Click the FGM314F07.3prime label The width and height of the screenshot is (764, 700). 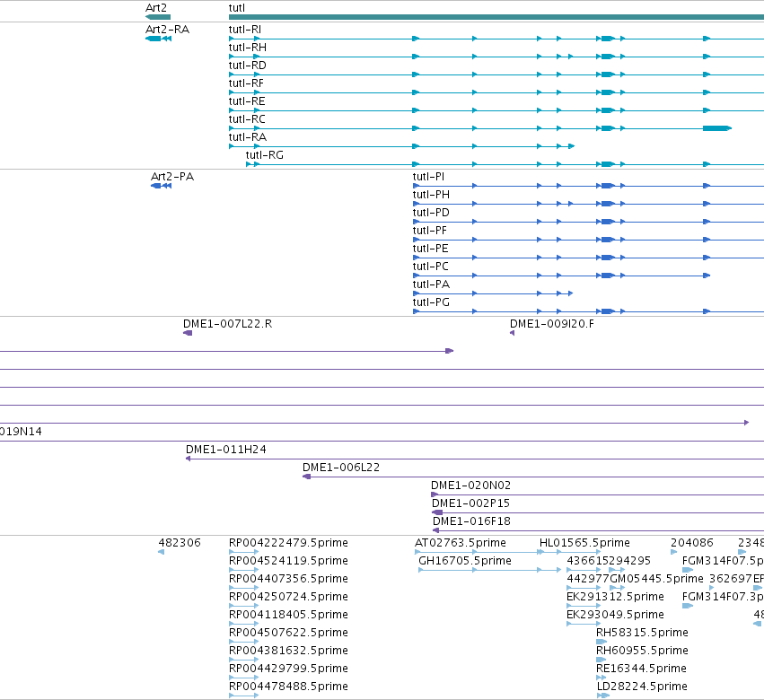point(723,596)
